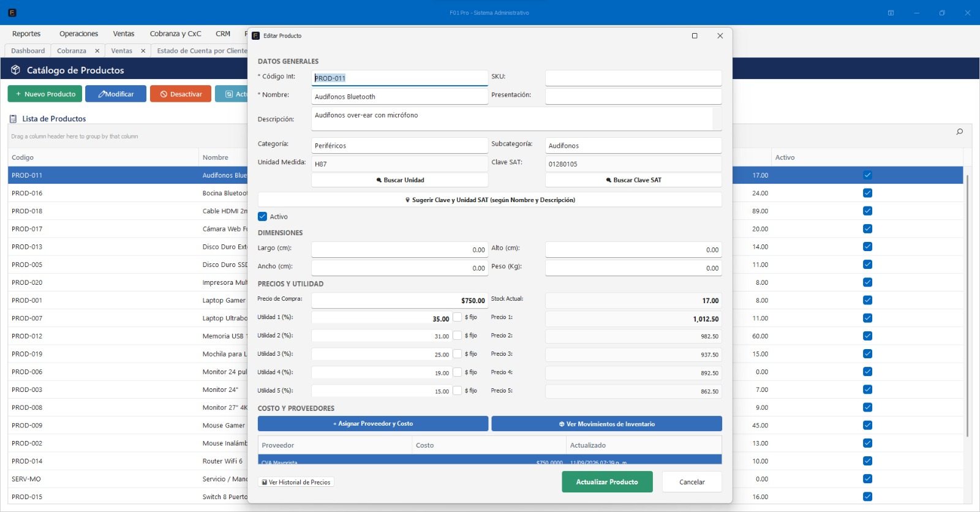The image size is (980, 512).
Task: Click the Lista de Productos list icon
Action: pyautogui.click(x=13, y=119)
